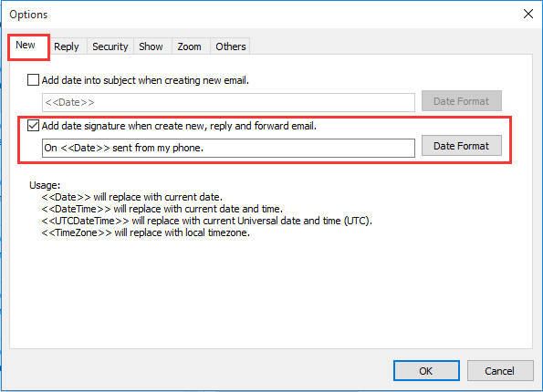
Task: Focus the 'On <<Date>> sent from my phone' field
Action: 228,148
